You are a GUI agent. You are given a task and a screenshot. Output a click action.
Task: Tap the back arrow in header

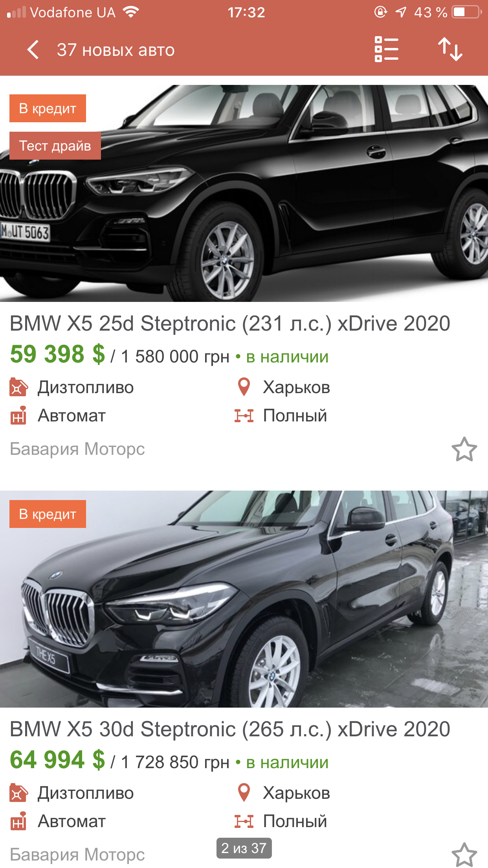[x=33, y=50]
